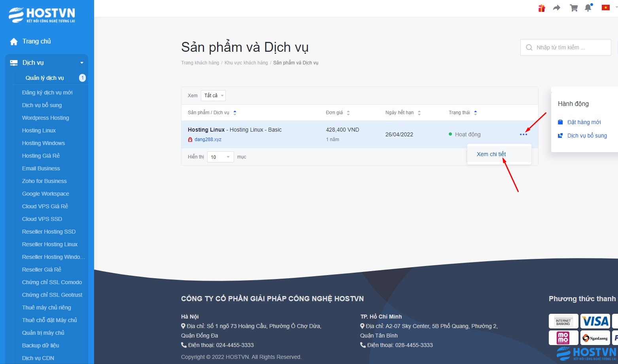This screenshot has height=364, width=618.
Task: Open Chứng chỉ SSL Comodo in sidebar
Action: coord(52,282)
